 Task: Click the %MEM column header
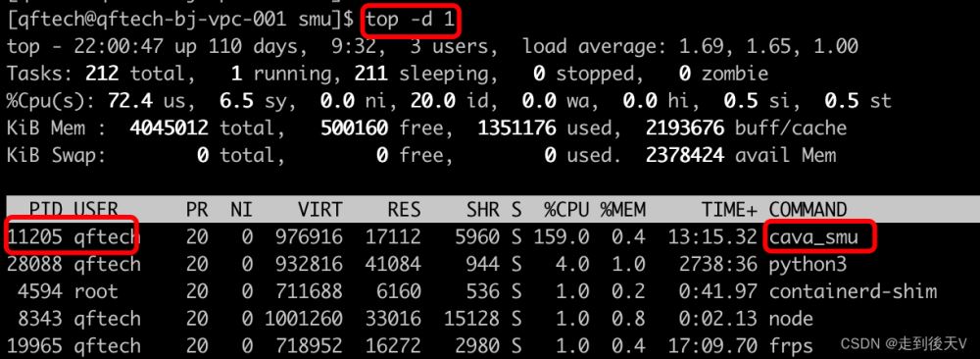622,210
